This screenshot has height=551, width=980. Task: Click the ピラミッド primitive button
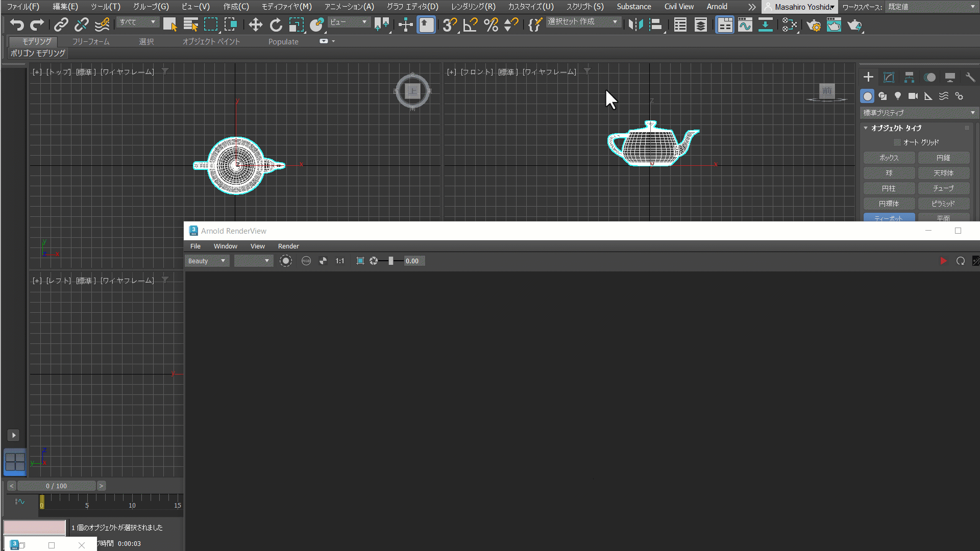[943, 204]
